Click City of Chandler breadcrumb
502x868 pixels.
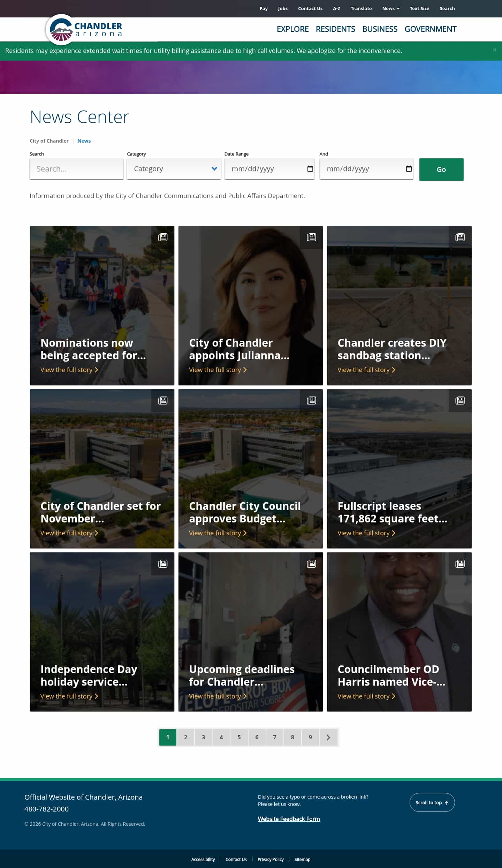[x=49, y=141]
